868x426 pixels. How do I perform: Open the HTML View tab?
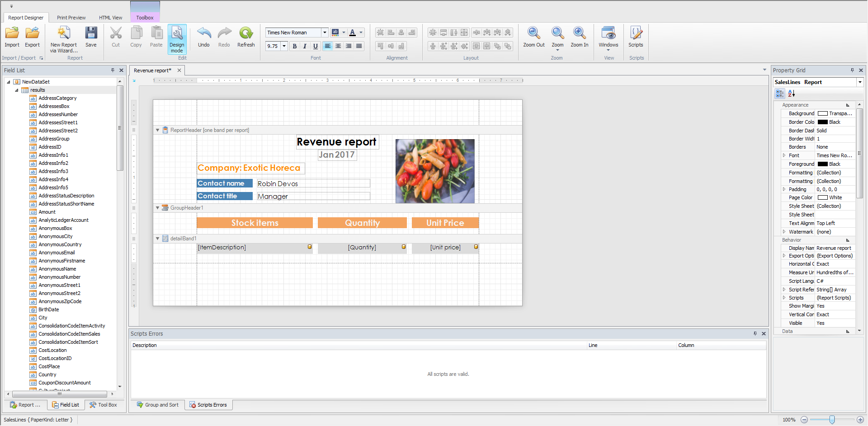[110, 18]
